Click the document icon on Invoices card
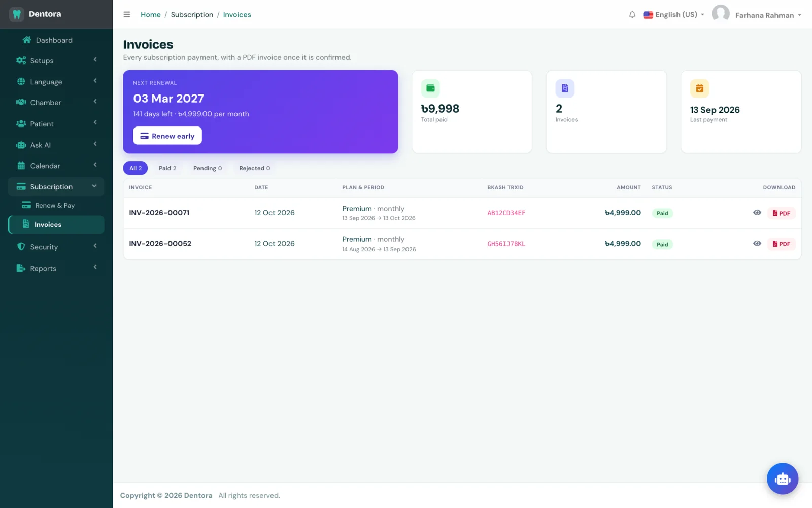The image size is (812, 508). (x=565, y=88)
